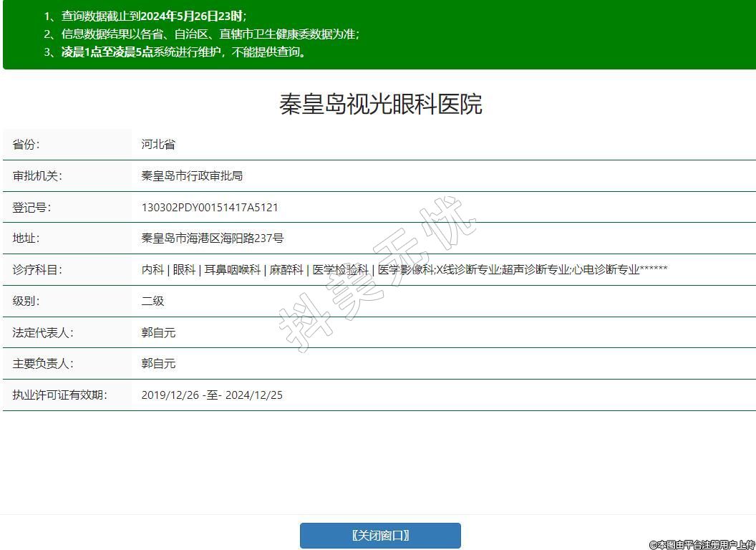Select the 执业许可证有效期 row label
The image size is (756, 550).
(59, 395)
